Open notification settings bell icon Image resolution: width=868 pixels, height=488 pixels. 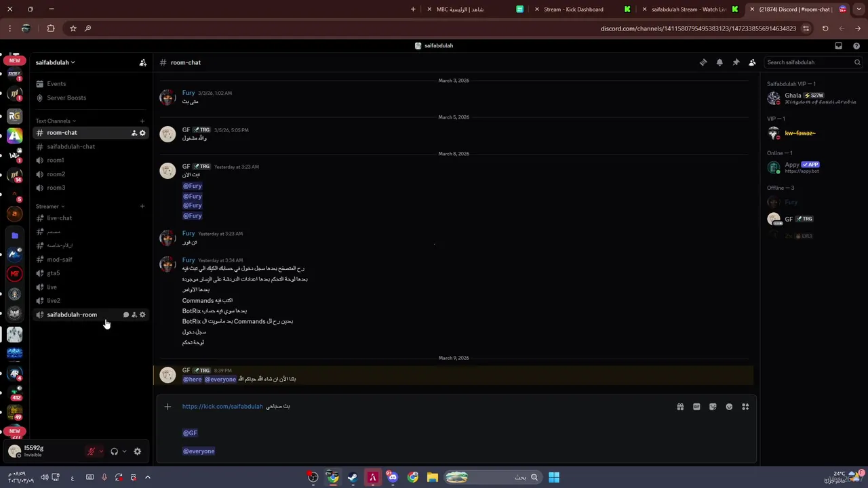point(719,62)
